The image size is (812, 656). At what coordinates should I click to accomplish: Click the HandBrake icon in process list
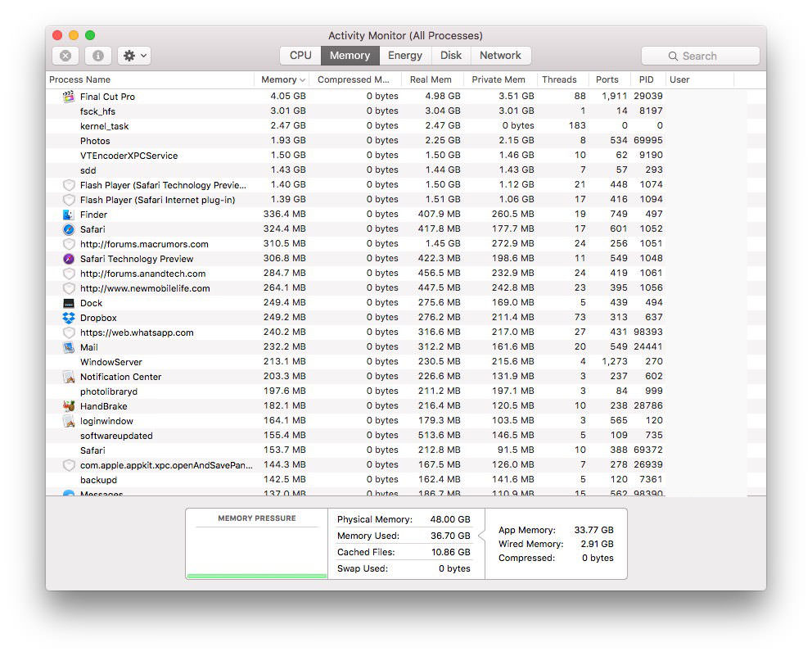(x=69, y=406)
